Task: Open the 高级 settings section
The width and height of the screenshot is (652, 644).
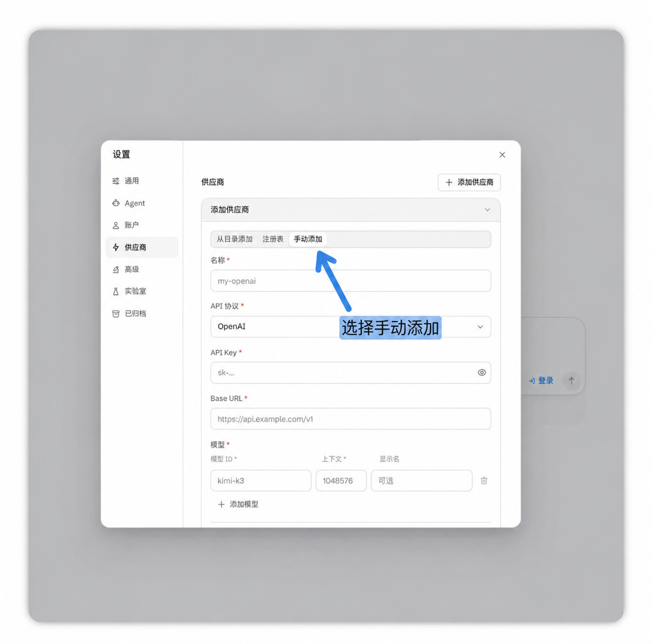Action: [141, 270]
